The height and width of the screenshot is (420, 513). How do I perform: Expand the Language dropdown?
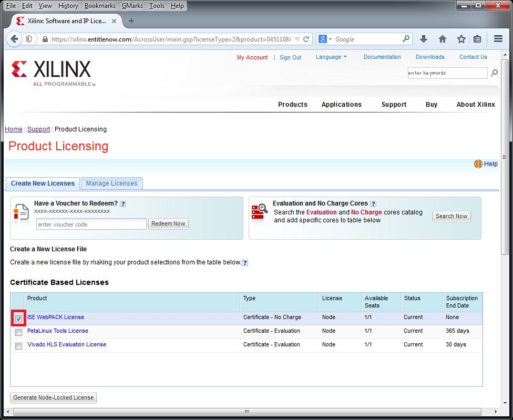[x=331, y=57]
